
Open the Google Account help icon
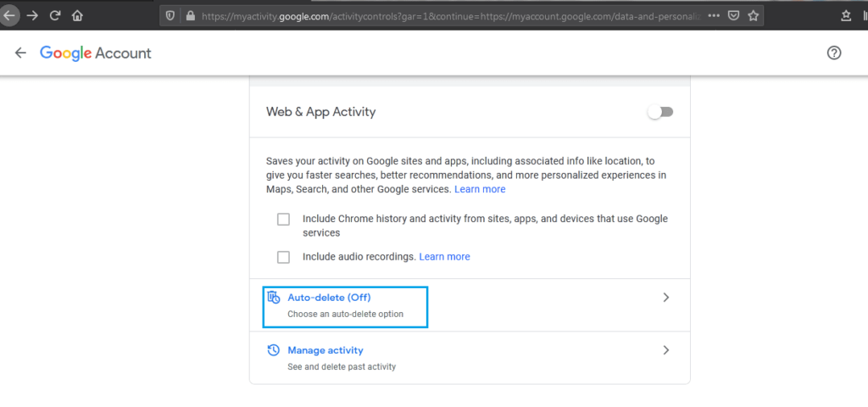834,53
